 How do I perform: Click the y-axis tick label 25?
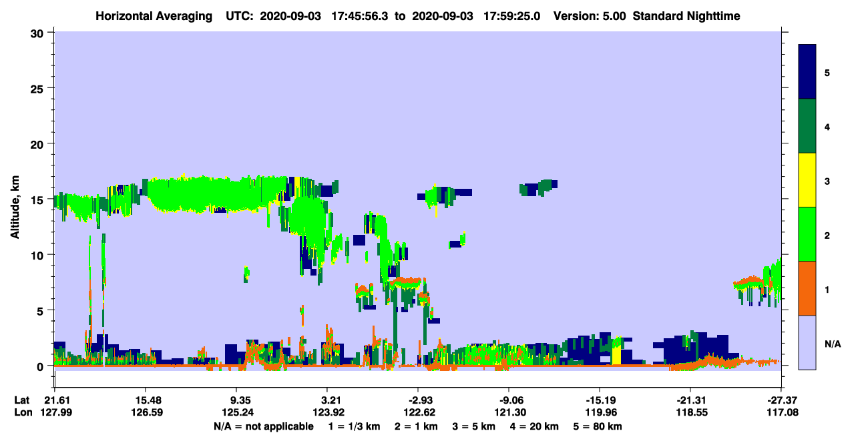tap(38, 88)
